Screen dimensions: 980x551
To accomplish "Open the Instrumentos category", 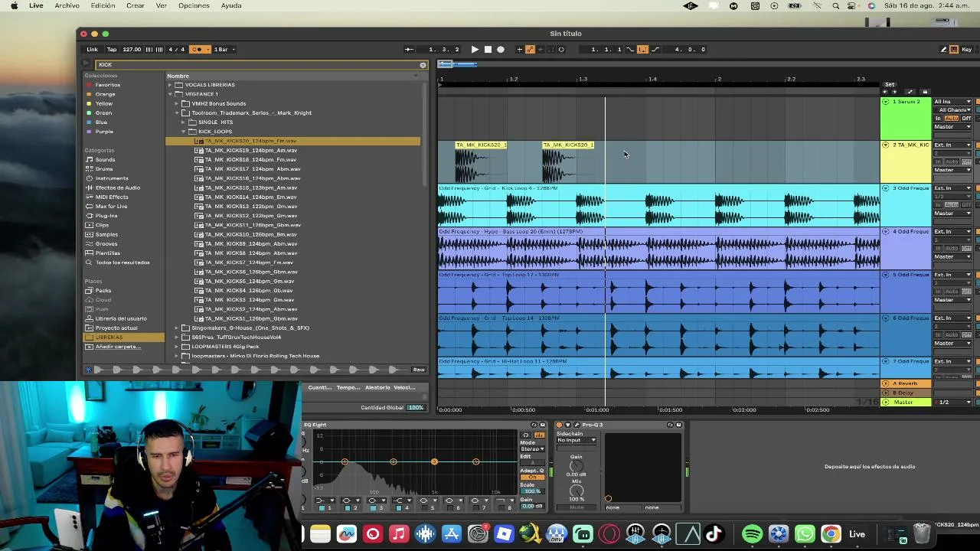I will (x=112, y=178).
